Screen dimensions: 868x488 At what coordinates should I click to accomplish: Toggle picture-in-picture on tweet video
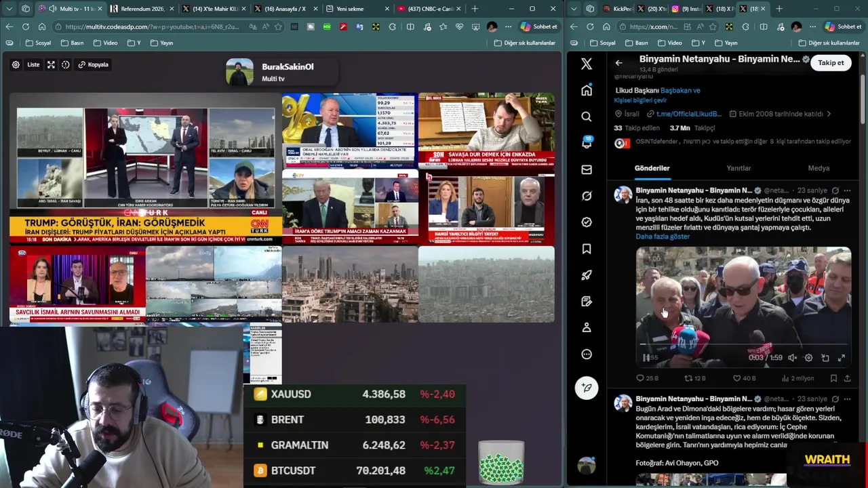click(x=825, y=357)
